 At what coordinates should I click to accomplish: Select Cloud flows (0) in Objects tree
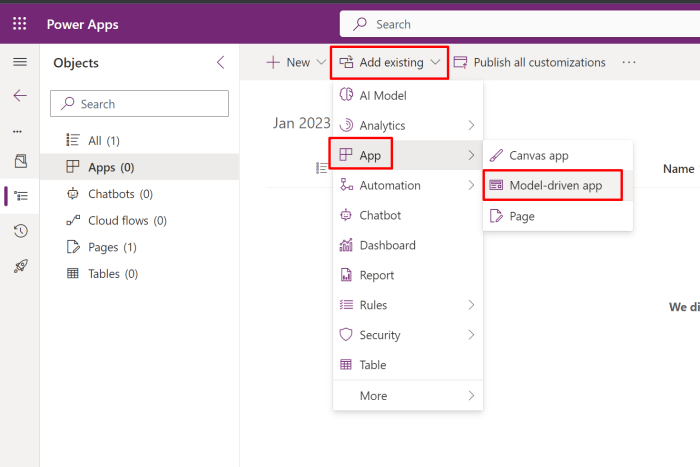[x=139, y=221]
